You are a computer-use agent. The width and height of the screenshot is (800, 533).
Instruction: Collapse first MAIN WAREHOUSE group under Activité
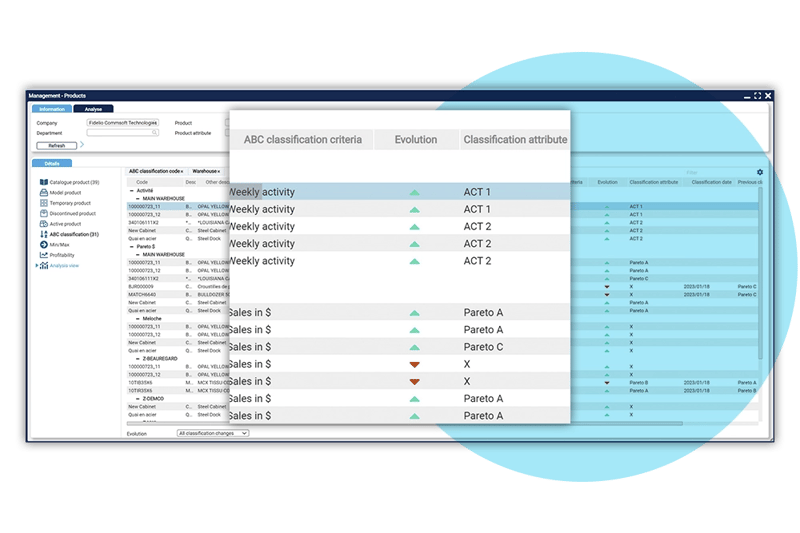(138, 198)
